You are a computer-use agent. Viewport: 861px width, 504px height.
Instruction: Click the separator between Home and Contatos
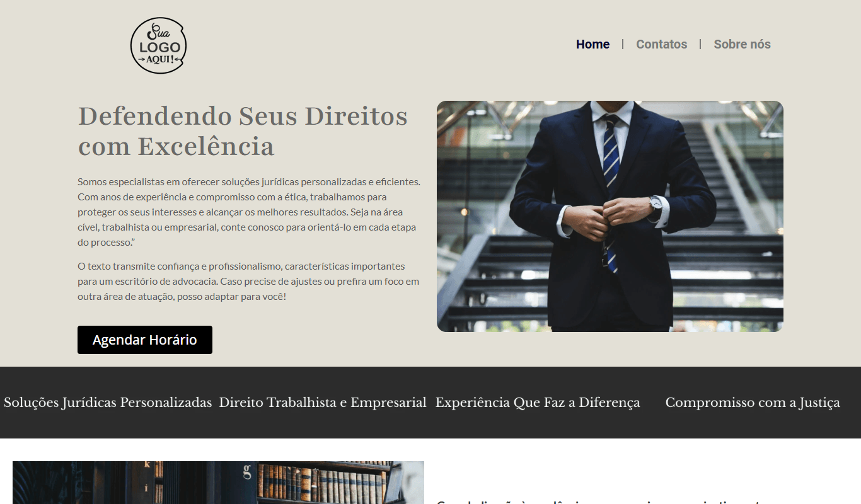tap(623, 44)
